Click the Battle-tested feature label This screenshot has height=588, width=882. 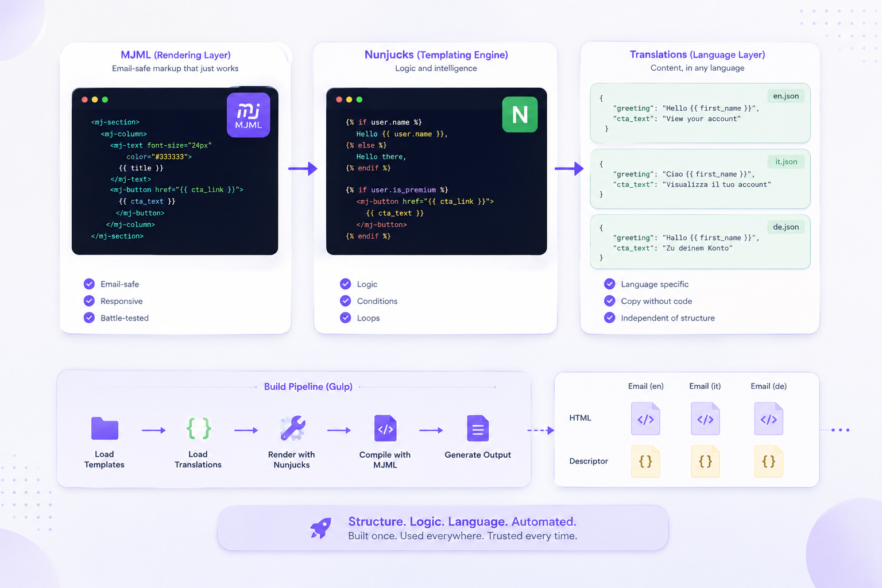click(125, 318)
